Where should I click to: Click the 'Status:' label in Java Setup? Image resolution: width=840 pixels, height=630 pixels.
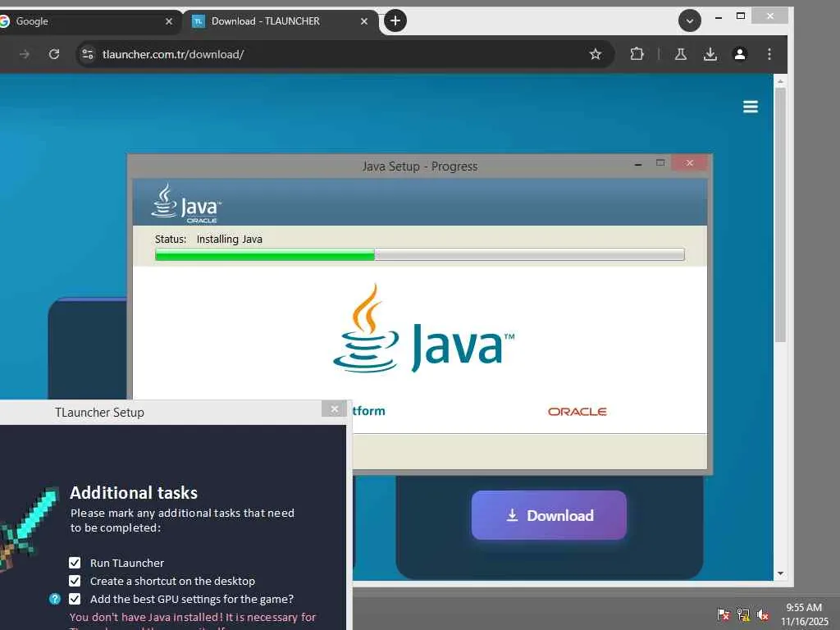(171, 239)
